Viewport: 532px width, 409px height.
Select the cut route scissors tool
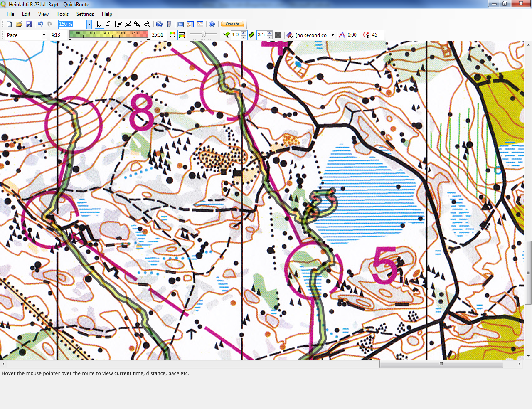pyautogui.click(x=128, y=24)
